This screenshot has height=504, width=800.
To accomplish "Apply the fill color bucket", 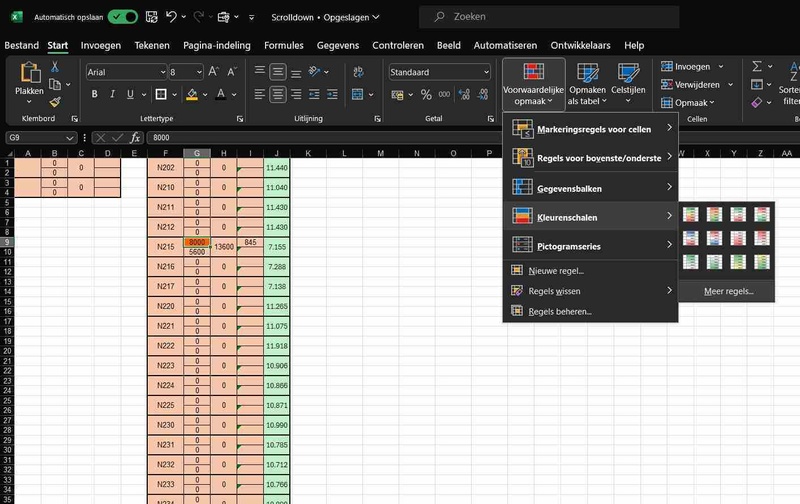I will point(192,94).
